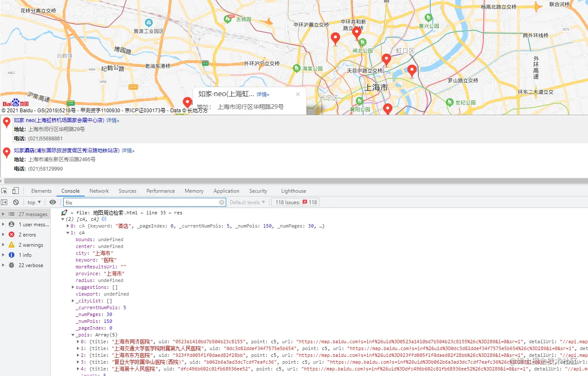Image resolution: width=588 pixels, height=376 pixels.
Task: Click the inspect element picker icon
Action: click(x=4, y=191)
